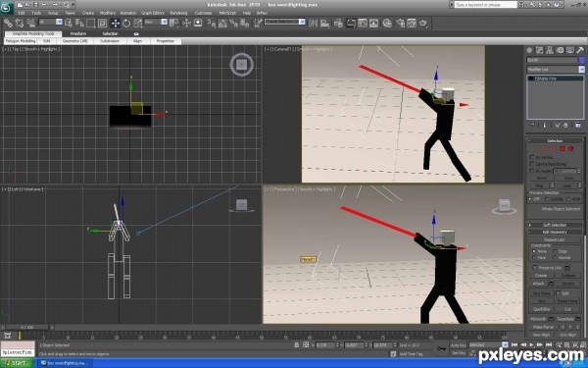Image resolution: width=588 pixels, height=368 pixels.
Task: Toggle Window/Crossing selection mode
Action: [x=102, y=24]
